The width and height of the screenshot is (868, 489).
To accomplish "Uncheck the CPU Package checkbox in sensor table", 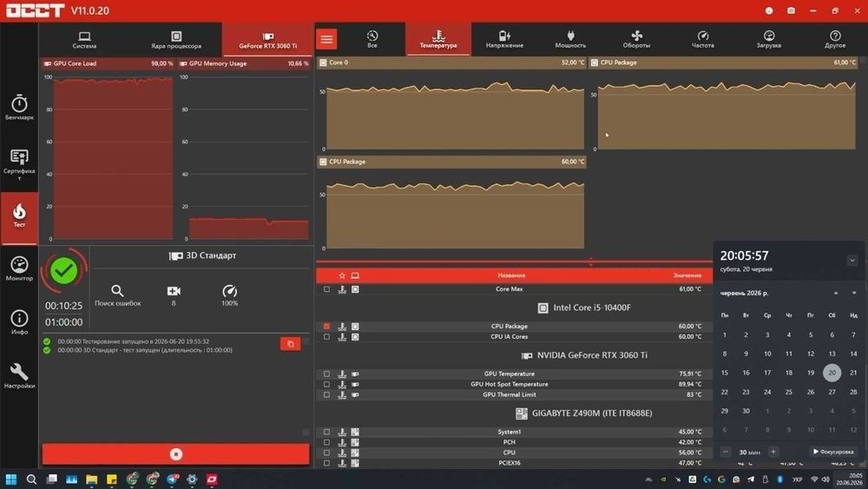I will tap(326, 327).
